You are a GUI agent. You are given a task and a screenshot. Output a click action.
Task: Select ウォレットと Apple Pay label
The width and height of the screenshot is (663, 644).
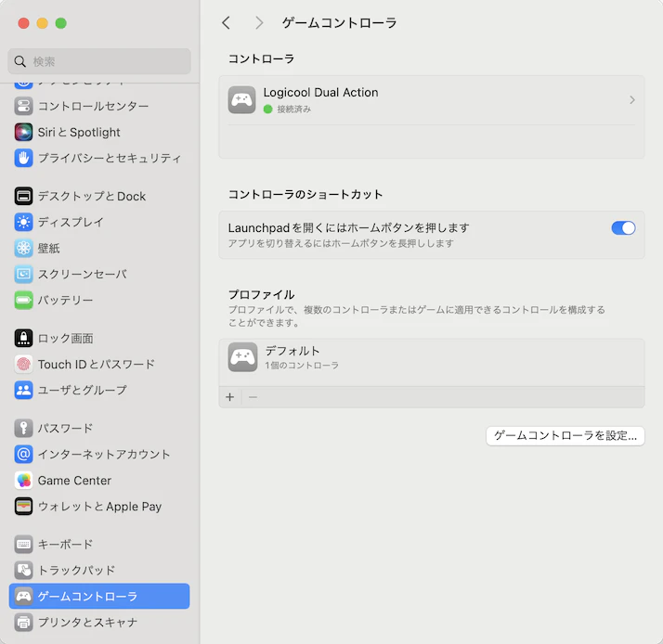point(99,507)
